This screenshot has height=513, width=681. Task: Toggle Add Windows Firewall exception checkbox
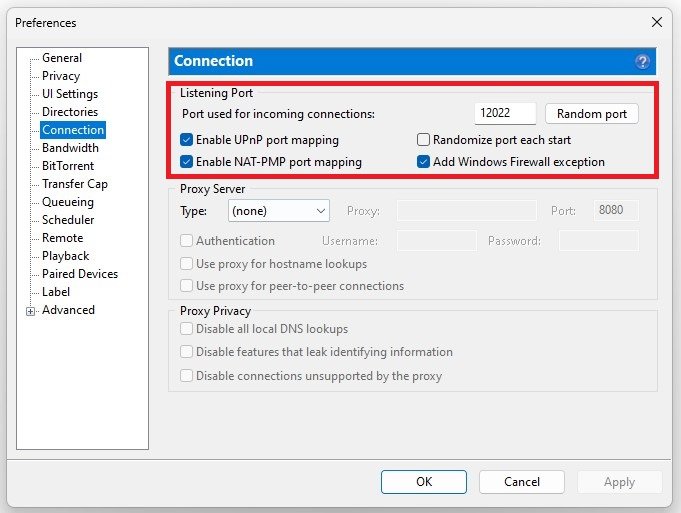[x=424, y=162]
